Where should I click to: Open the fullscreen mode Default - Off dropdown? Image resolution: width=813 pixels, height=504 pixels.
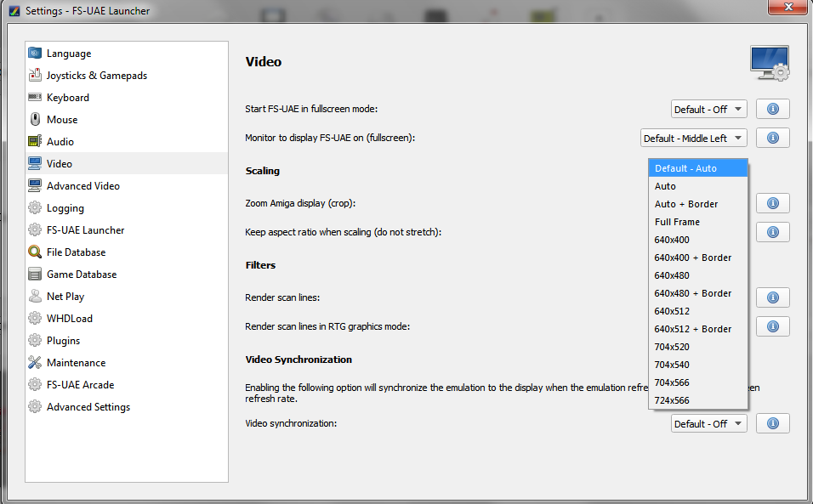pyautogui.click(x=708, y=109)
